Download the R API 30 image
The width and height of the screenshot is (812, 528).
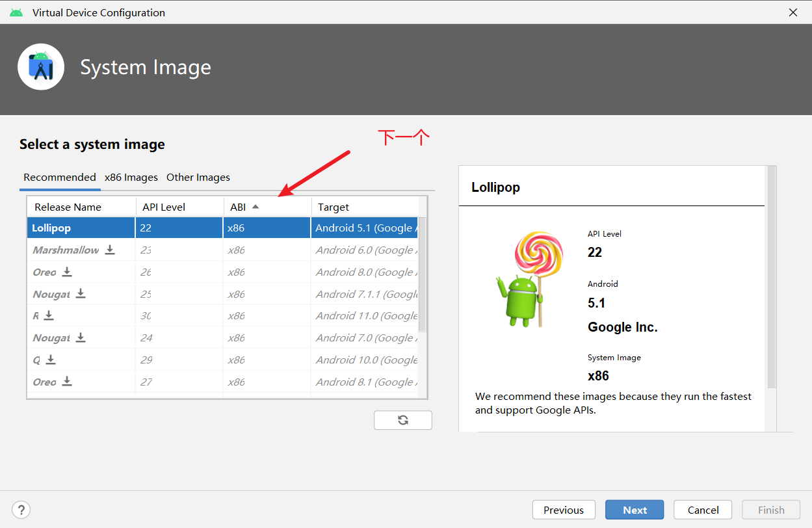click(x=49, y=316)
